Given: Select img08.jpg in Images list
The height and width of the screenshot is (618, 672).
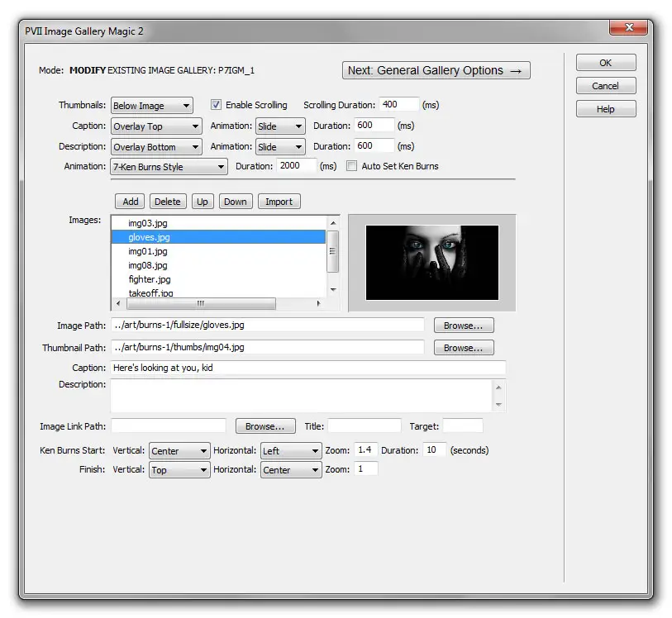Looking at the screenshot, I should [218, 265].
